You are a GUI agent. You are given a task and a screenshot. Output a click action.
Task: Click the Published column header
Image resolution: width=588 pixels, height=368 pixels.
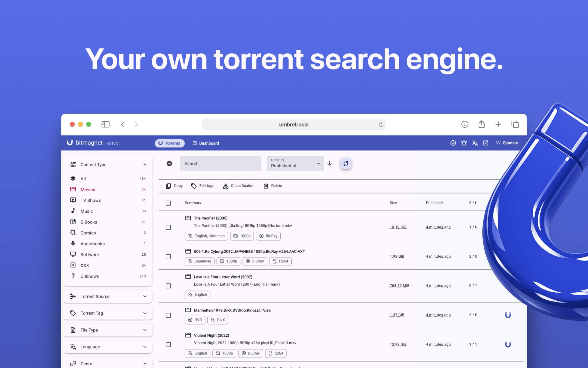(434, 203)
